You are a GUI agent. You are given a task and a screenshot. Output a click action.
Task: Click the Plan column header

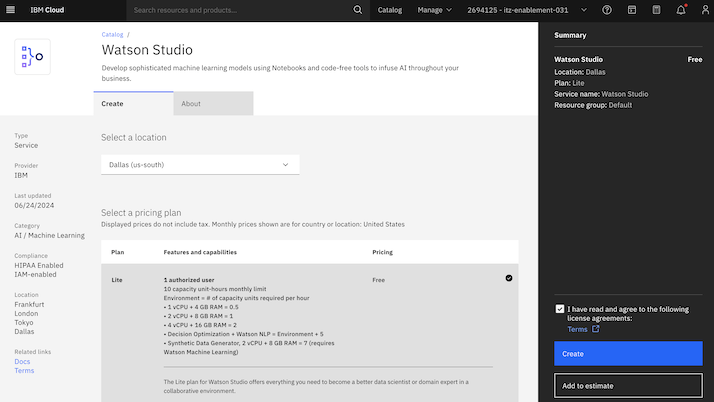[117, 252]
